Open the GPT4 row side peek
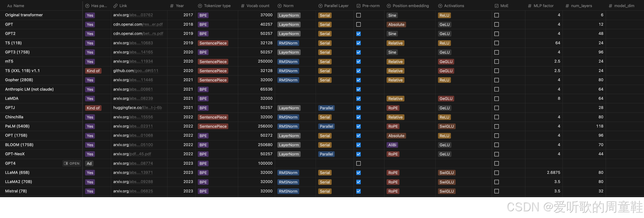 point(72,163)
